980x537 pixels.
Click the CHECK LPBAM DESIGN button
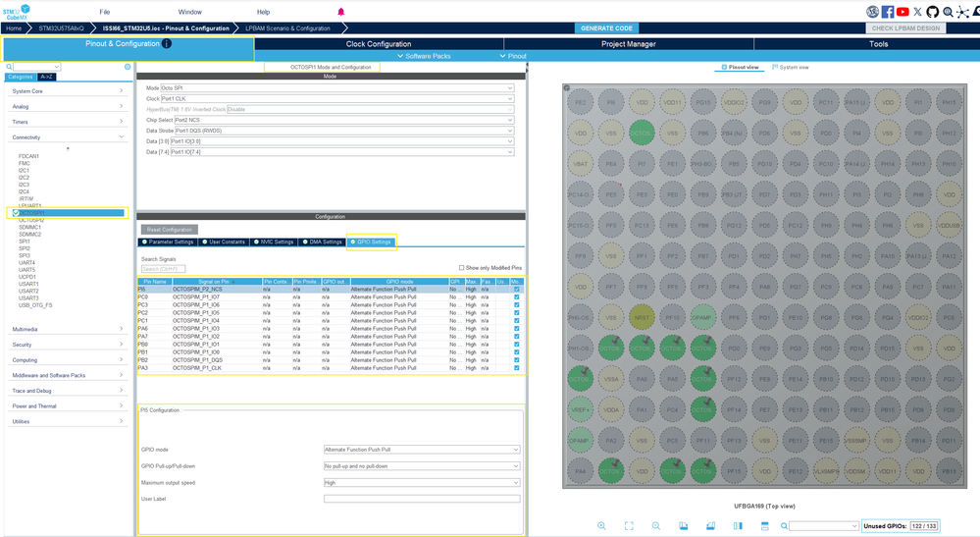point(905,28)
